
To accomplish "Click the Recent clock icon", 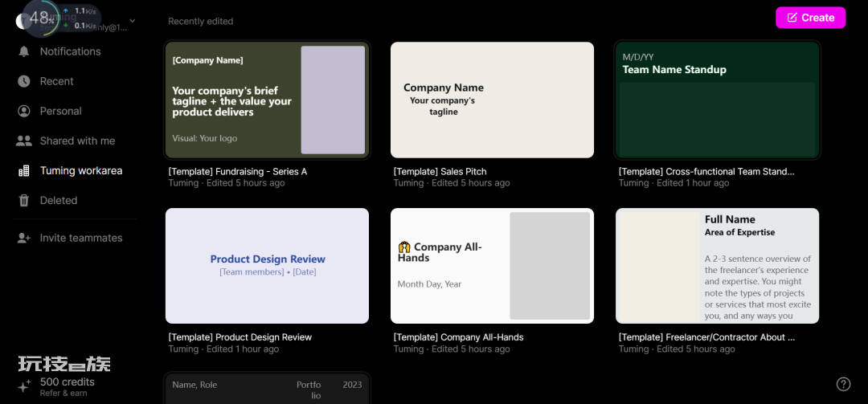I will [24, 81].
